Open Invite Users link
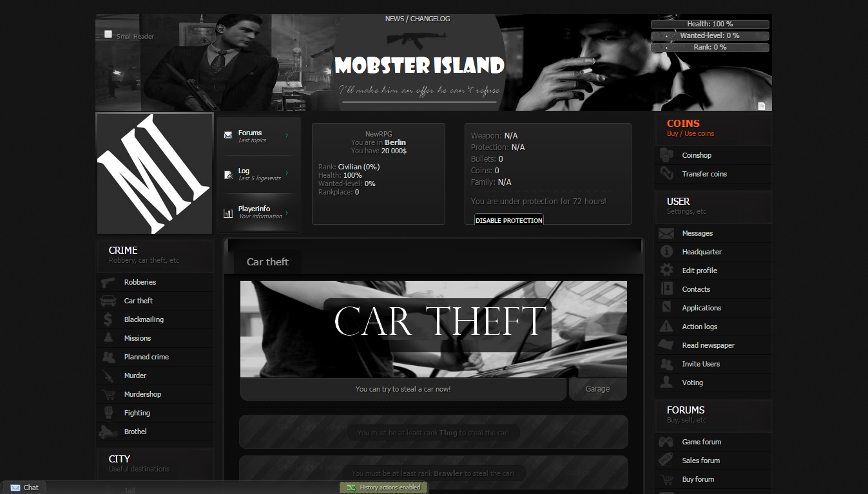The image size is (868, 494). 701,364
